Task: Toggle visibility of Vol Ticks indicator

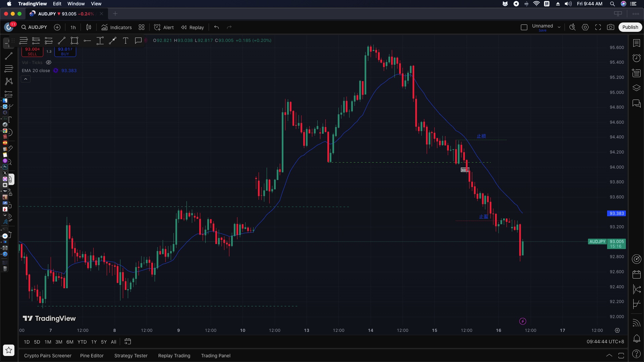Action: pos(49,63)
